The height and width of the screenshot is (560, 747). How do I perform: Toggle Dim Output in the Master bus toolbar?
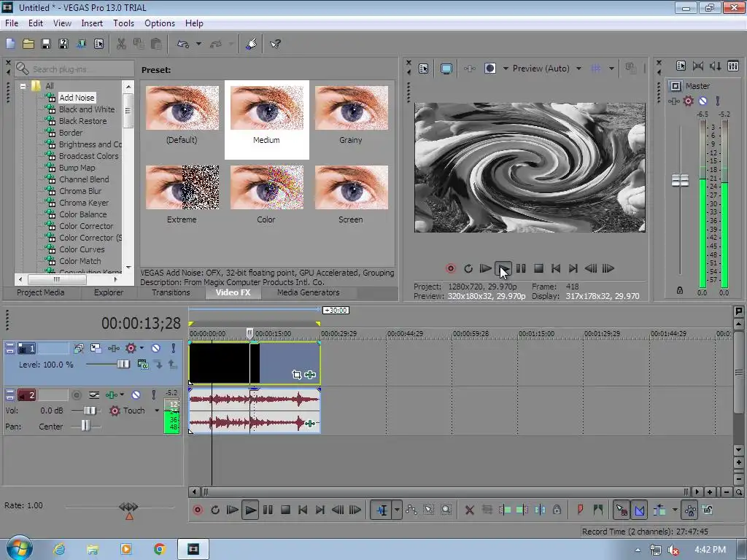[715, 66]
